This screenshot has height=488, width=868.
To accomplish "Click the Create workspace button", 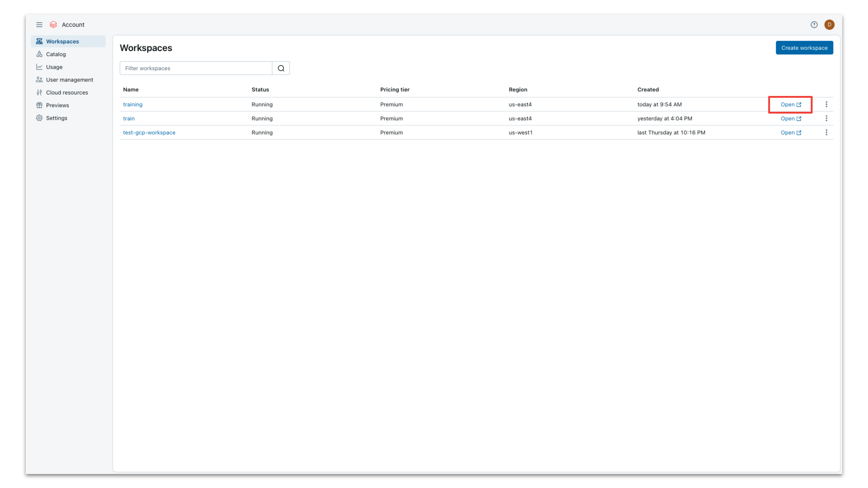I will tap(804, 48).
